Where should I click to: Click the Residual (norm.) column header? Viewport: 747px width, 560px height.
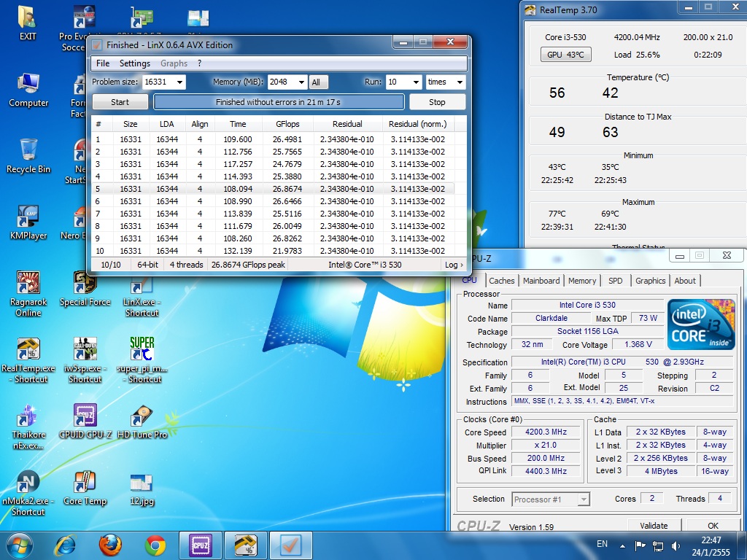(x=418, y=124)
